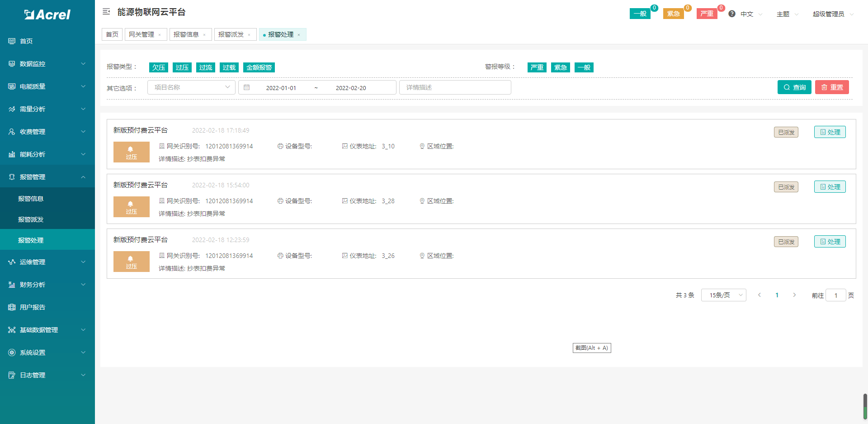Viewport: 868px width, 424px height.
Task: Click the 财务分析 sidebar icon
Action: point(12,285)
